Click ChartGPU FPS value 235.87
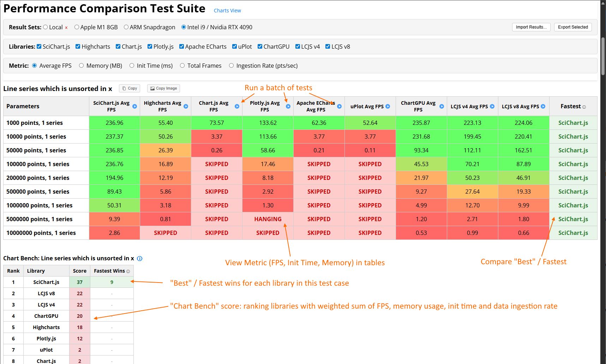The height and width of the screenshot is (364, 606). (x=421, y=123)
